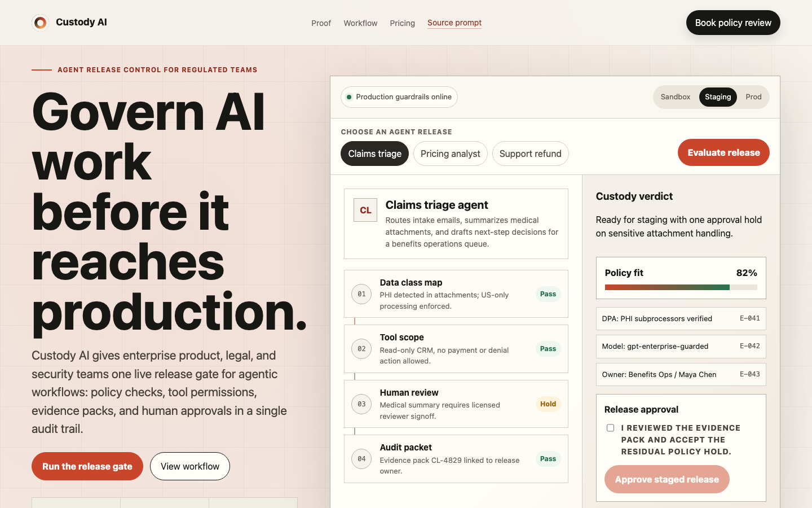Click Book policy review button
This screenshot has width=812, height=508.
[x=733, y=23]
